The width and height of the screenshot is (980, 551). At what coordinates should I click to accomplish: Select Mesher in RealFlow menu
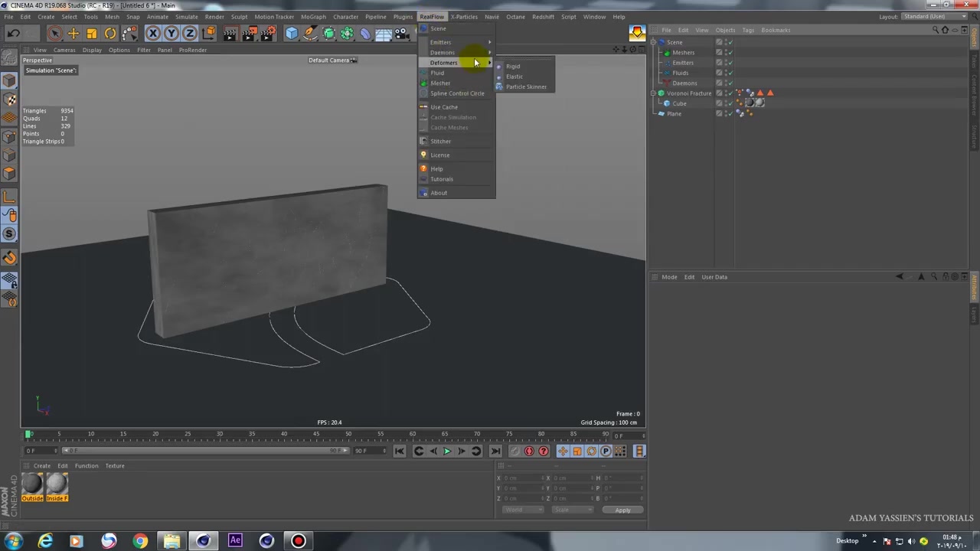pyautogui.click(x=456, y=83)
